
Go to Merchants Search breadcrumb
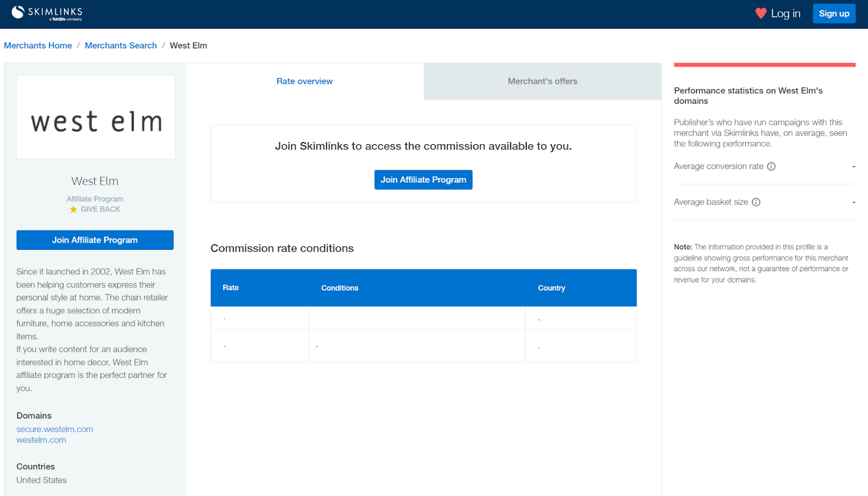pyautogui.click(x=120, y=46)
